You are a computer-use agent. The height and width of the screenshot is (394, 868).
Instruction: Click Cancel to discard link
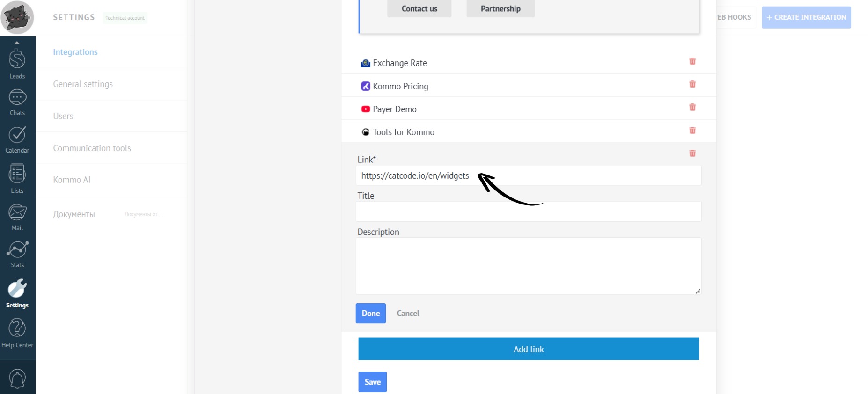(408, 314)
